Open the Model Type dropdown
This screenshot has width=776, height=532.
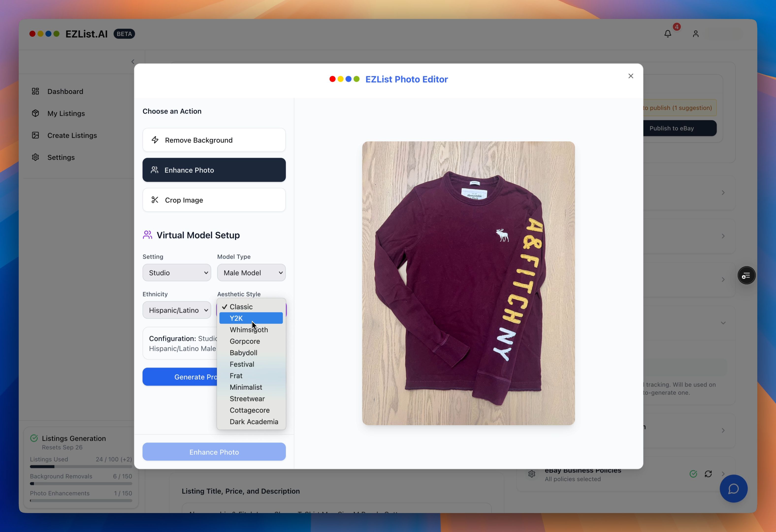251,272
